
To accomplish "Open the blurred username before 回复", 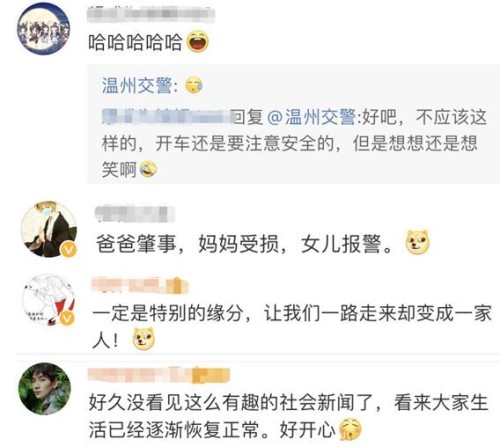I will pos(167,117).
